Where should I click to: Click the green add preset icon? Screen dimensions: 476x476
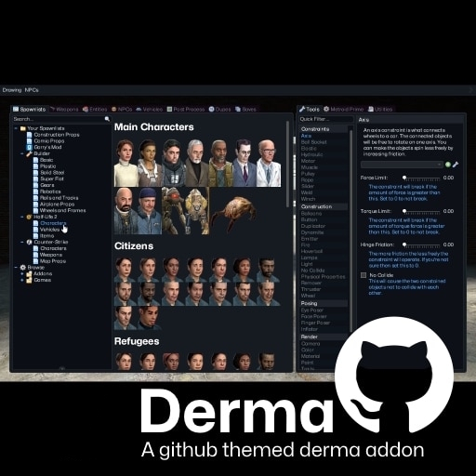click(x=448, y=165)
